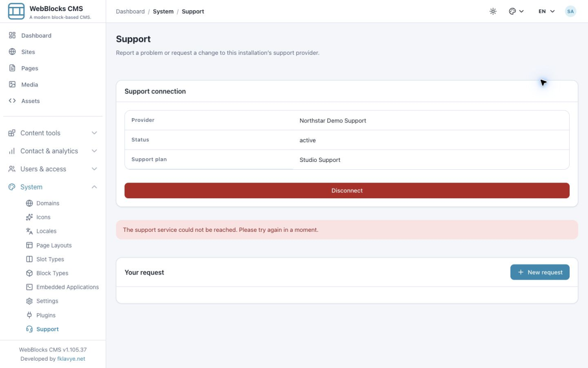Collapse the System section
The image size is (588, 368).
53,187
